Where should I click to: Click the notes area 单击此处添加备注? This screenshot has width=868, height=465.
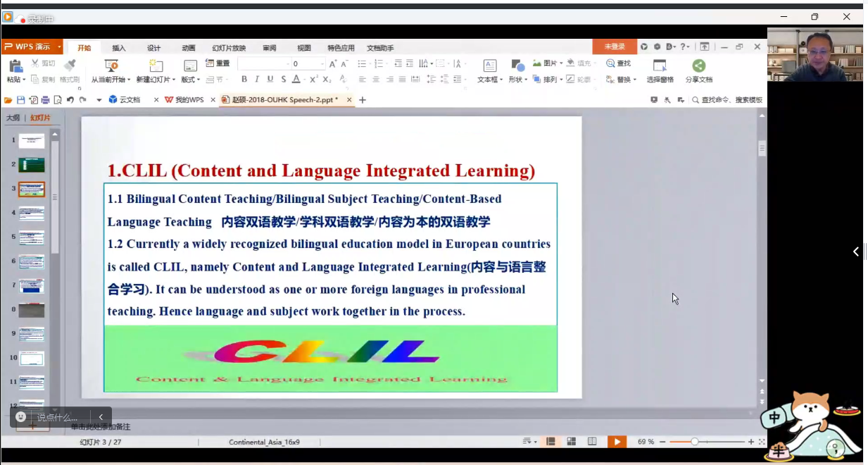[100, 427]
